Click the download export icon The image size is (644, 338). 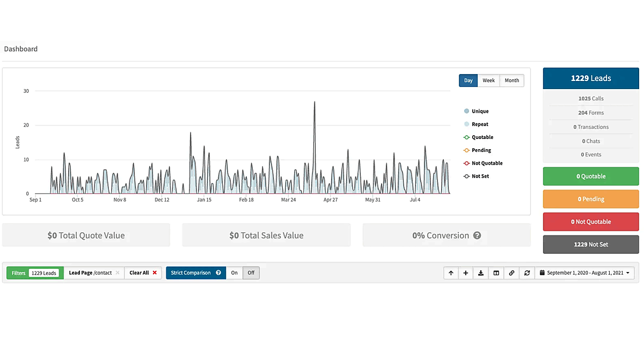pos(481,273)
